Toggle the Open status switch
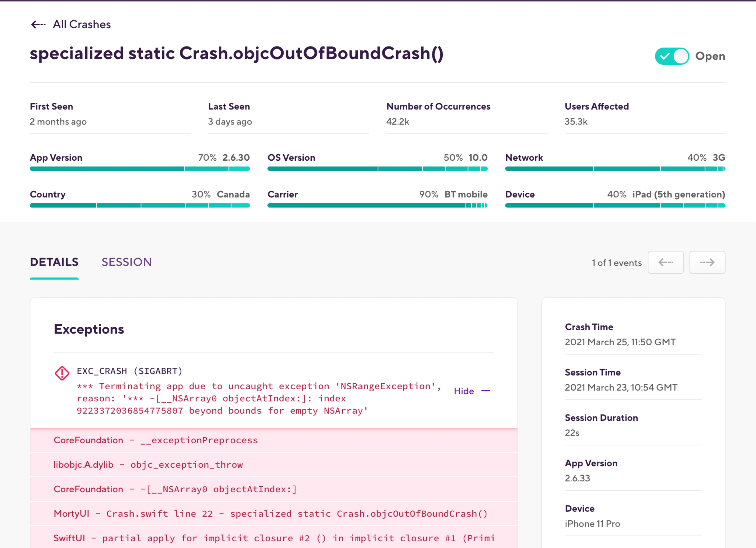 coord(672,56)
